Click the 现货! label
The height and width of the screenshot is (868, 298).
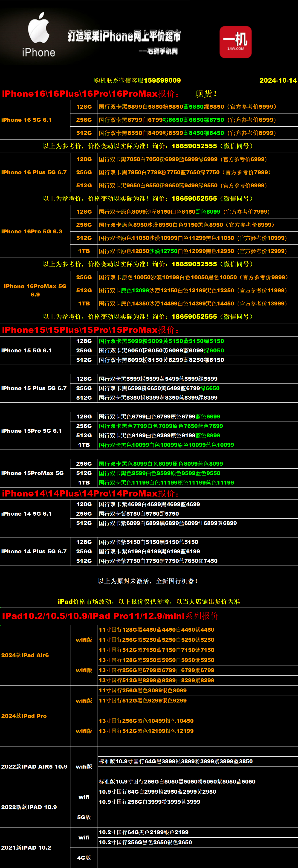[206, 94]
